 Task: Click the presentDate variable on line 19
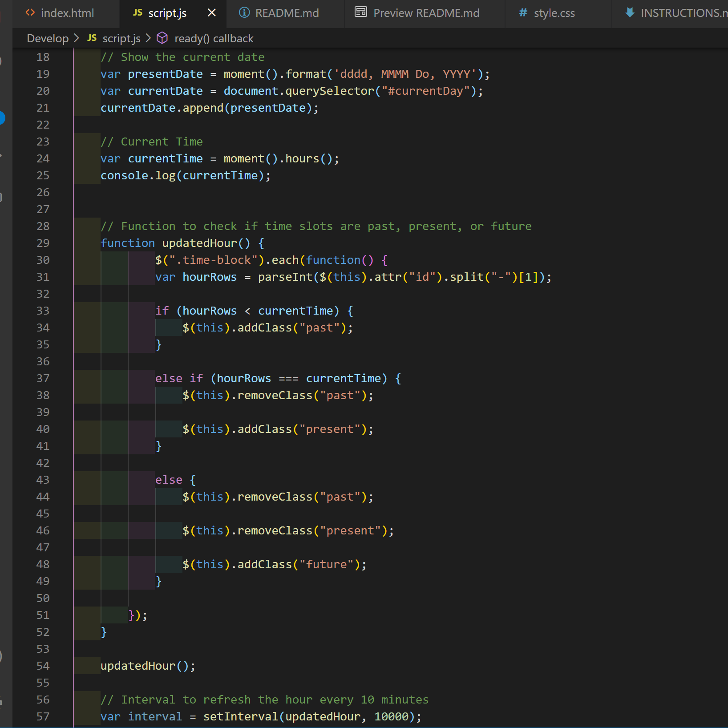165,74
